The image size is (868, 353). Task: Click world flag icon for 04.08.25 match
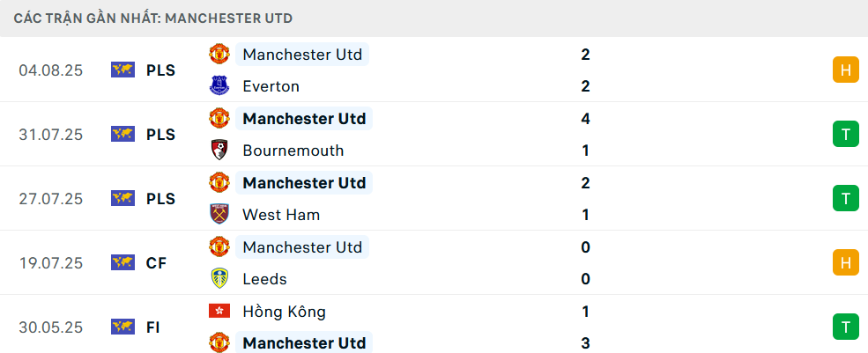(122, 70)
